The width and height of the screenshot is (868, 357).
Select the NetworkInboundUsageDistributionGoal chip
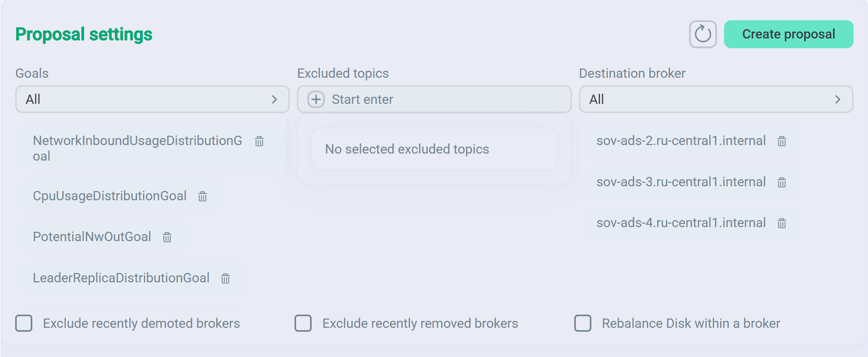[x=138, y=149]
